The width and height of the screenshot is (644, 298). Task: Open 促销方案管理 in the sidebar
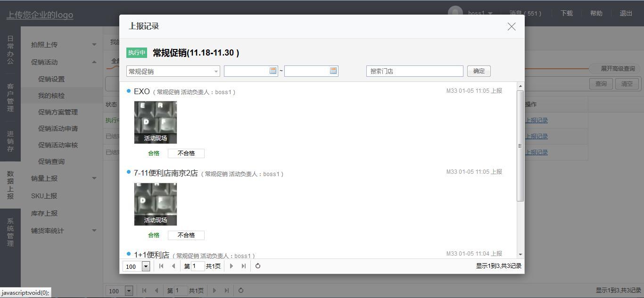click(x=58, y=112)
